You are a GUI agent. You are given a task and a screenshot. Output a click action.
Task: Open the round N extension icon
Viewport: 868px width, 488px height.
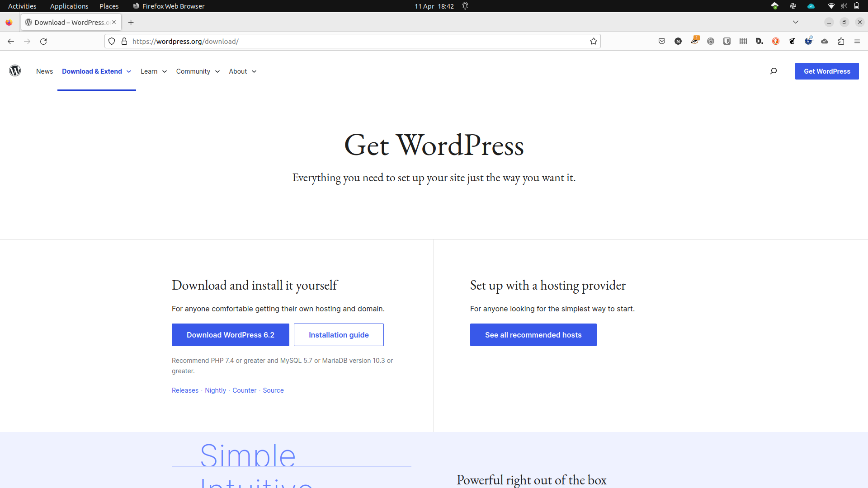(678, 41)
